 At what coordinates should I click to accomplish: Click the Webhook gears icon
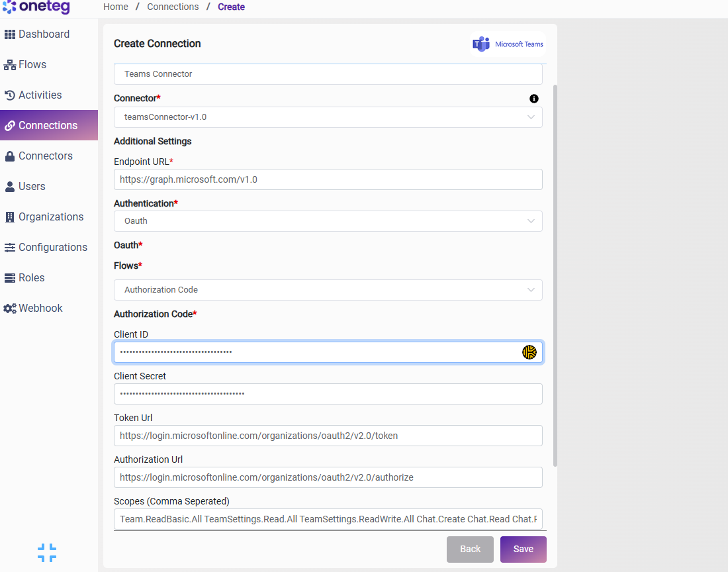[x=10, y=309]
